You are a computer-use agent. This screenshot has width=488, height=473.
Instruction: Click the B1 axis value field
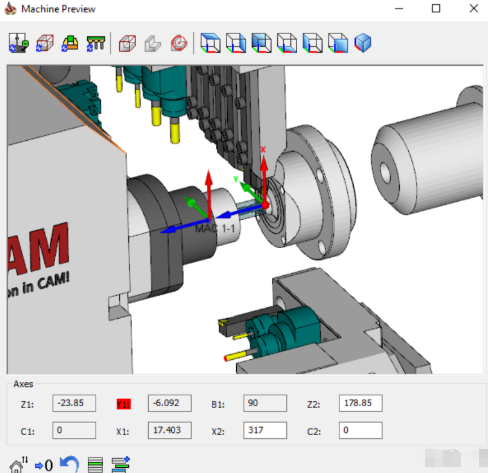[x=265, y=403]
